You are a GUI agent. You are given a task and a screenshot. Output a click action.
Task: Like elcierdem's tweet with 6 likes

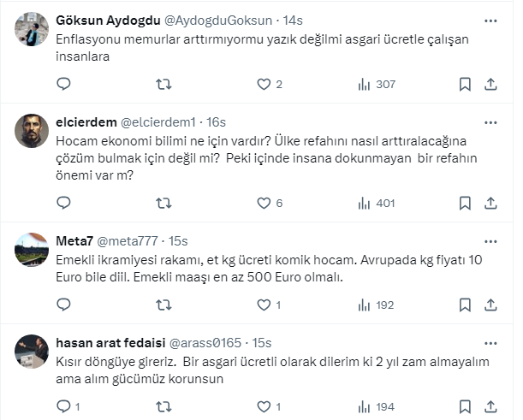coord(264,203)
